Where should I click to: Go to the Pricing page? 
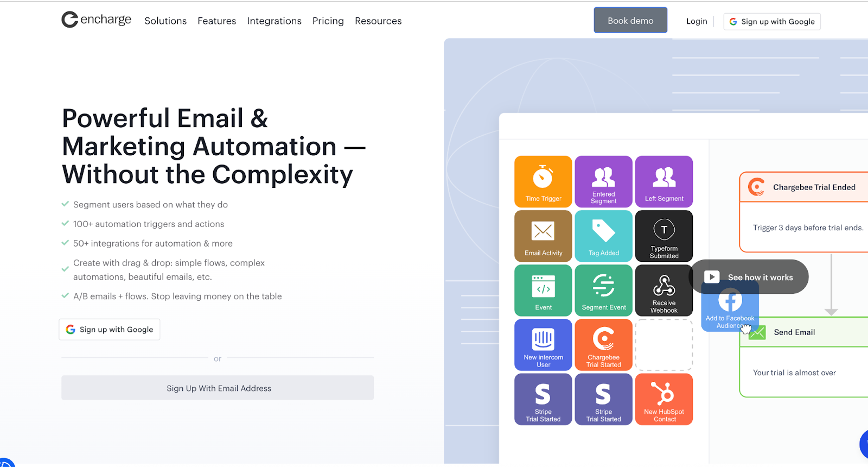click(x=328, y=21)
